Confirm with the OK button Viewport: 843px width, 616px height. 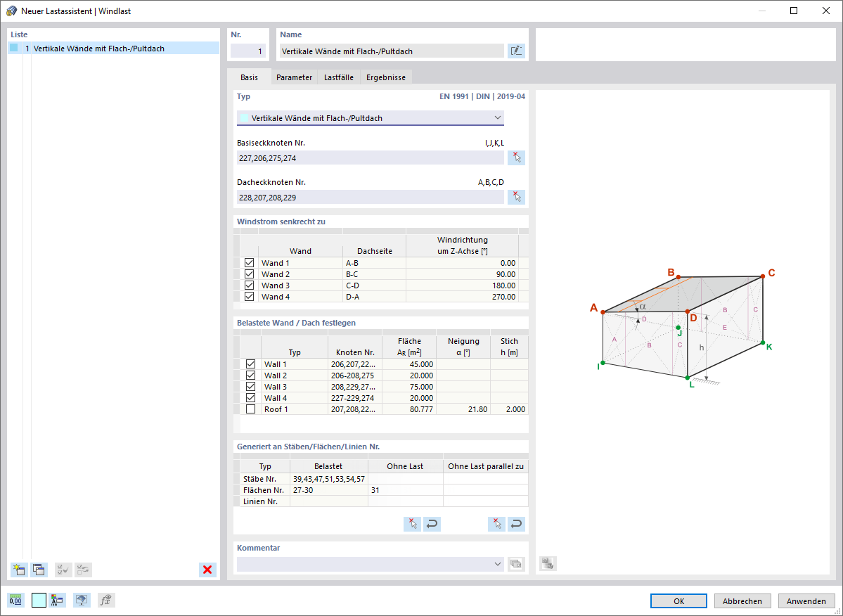[678, 601]
